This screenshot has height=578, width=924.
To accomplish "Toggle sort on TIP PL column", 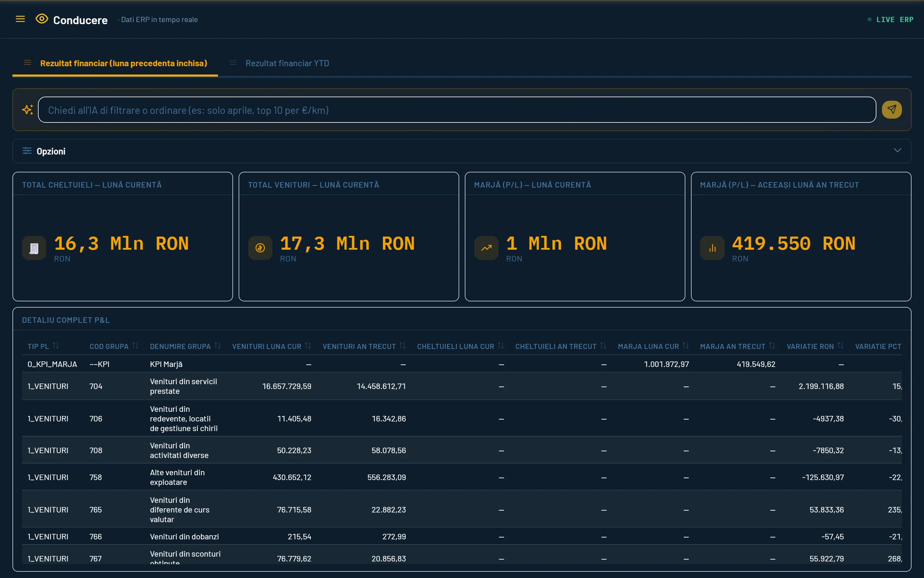I will click(56, 346).
